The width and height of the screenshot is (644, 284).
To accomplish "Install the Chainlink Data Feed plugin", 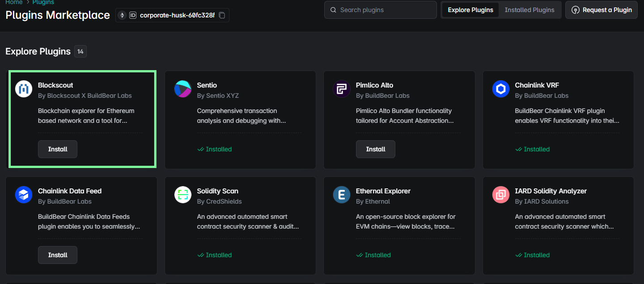I will point(58,255).
